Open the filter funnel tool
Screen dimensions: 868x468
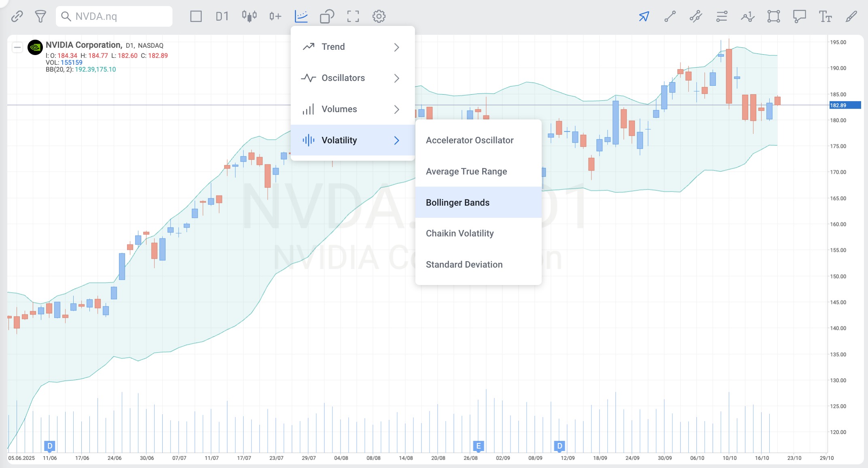40,16
